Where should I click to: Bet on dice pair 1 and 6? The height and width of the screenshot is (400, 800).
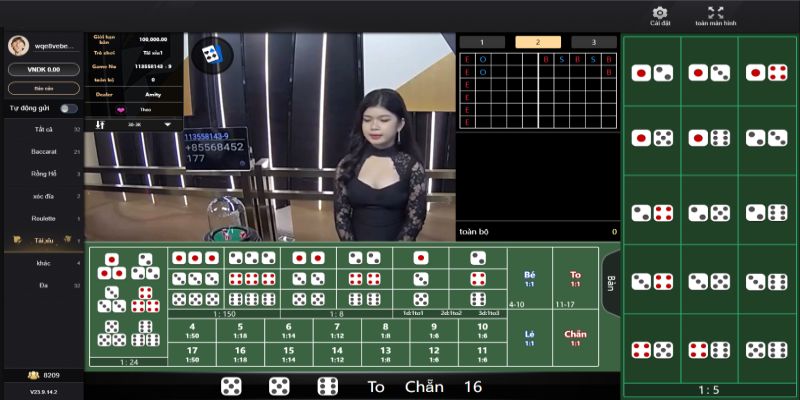pos(709,138)
